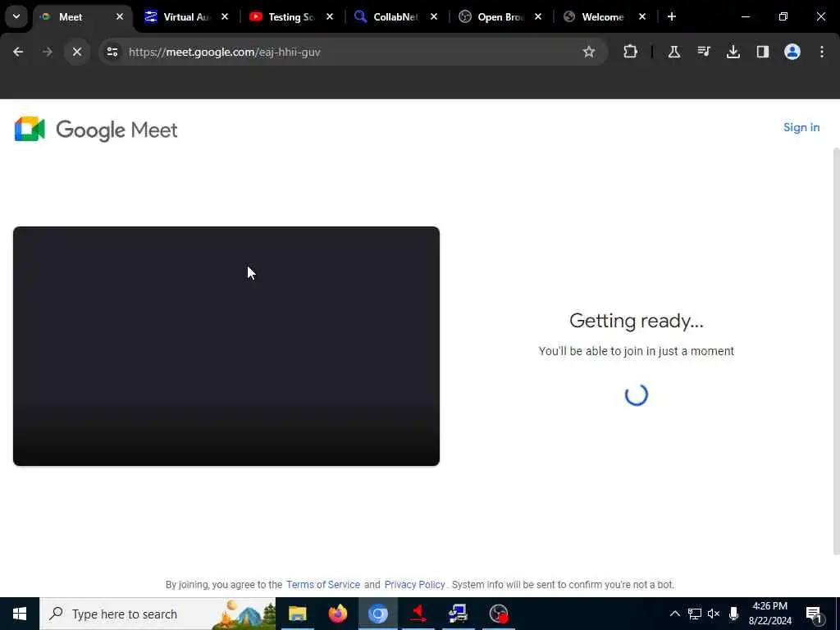Screen dimensions: 840x630
Task: Open the Extensions puzzle icon
Action: point(631,52)
